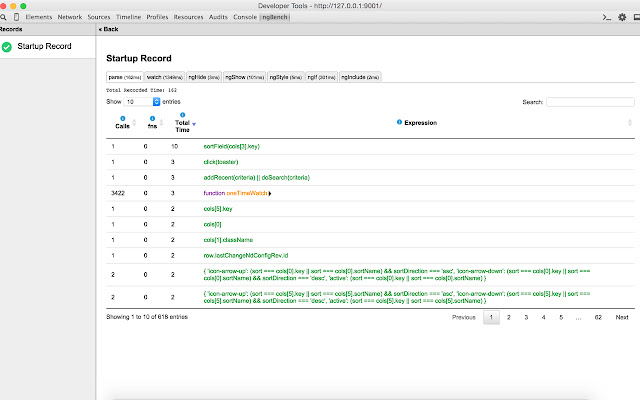Click the Records sidebar header

pos(11,29)
